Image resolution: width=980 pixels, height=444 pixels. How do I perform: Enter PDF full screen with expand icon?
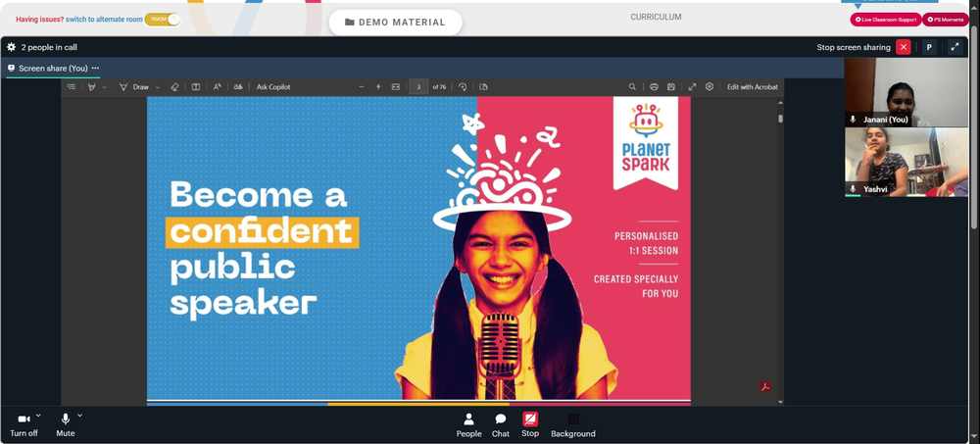pyautogui.click(x=692, y=87)
